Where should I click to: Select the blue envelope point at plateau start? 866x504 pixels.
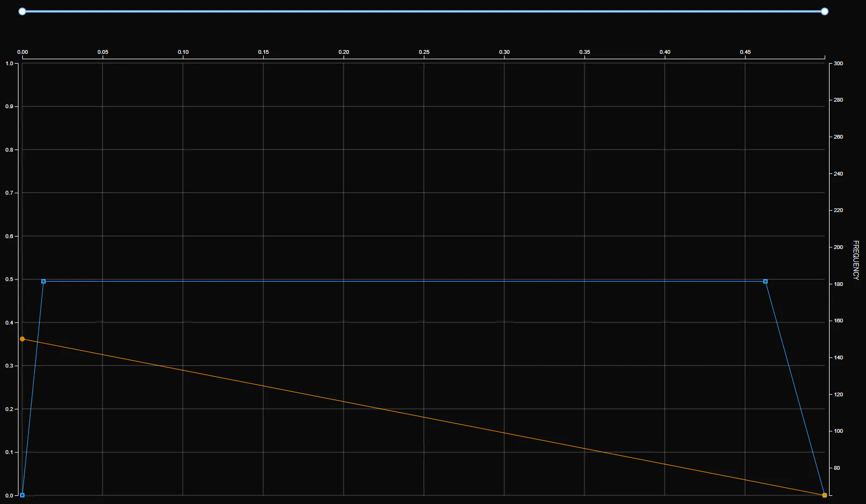pos(43,281)
